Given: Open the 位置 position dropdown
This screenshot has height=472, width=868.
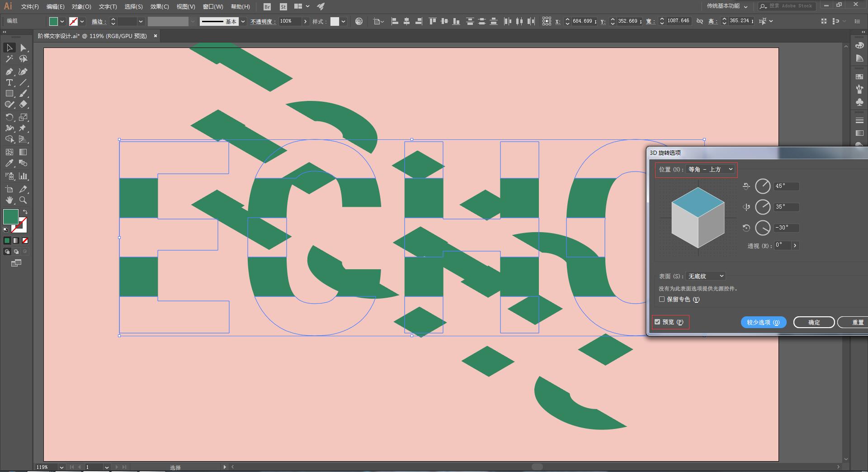Looking at the screenshot, I should [x=711, y=169].
